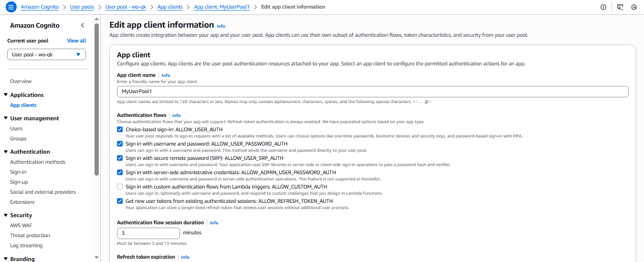Click the App client name input field
The image size is (644, 262).
tap(372, 92)
